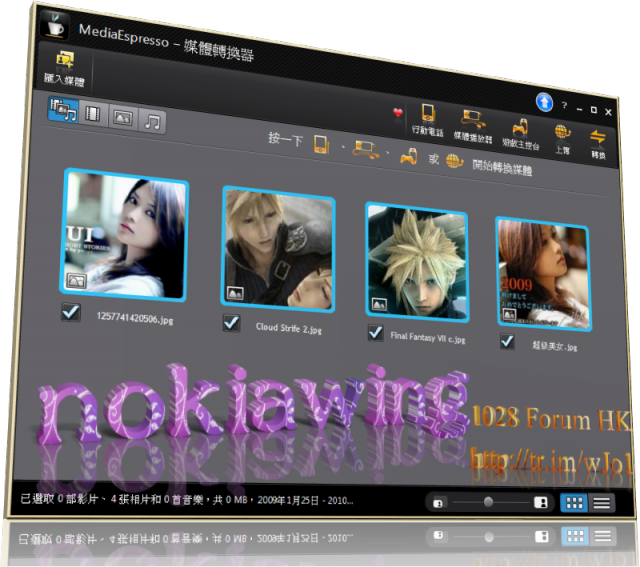Image resolution: width=640 pixels, height=567 pixels.
Task: Select the Mobile Phone (行動電話) device
Action: pyautogui.click(x=428, y=120)
